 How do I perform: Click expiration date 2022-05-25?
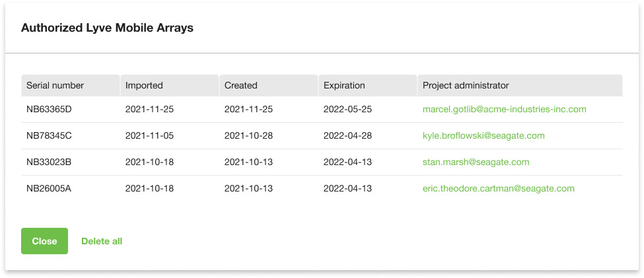[347, 109]
